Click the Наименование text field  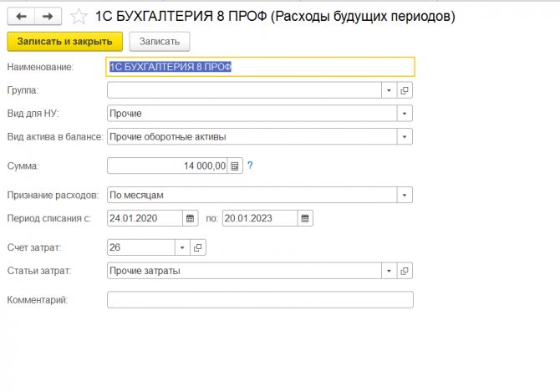(x=260, y=67)
